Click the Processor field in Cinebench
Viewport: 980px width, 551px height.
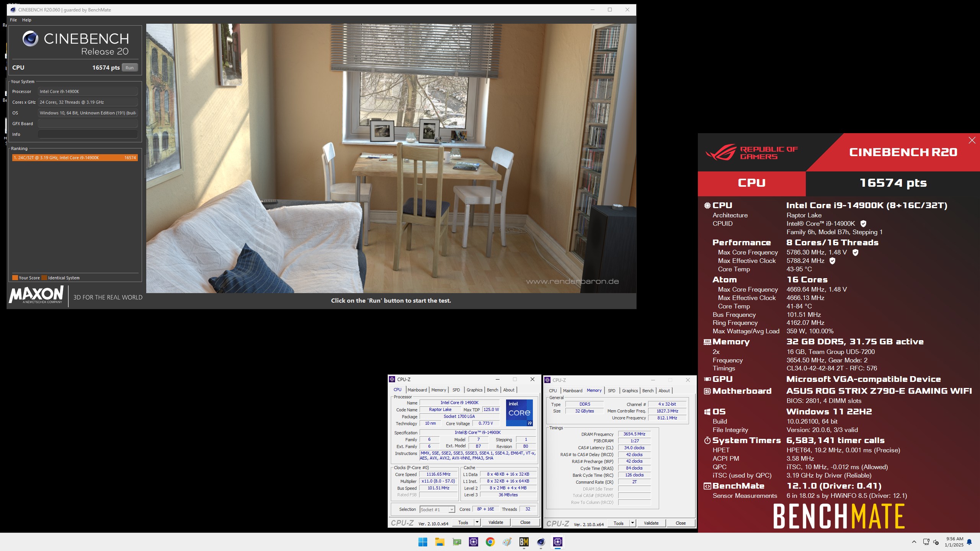(x=88, y=91)
